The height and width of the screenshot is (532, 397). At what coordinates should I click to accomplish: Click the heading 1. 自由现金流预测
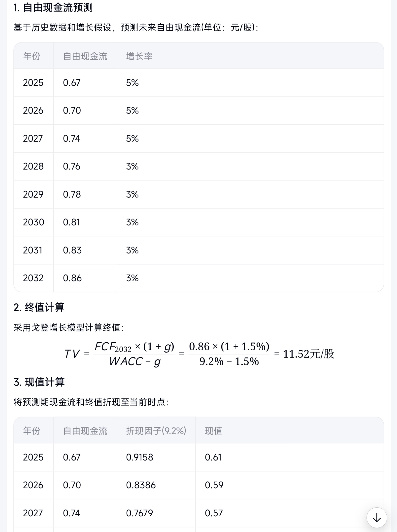tap(53, 8)
